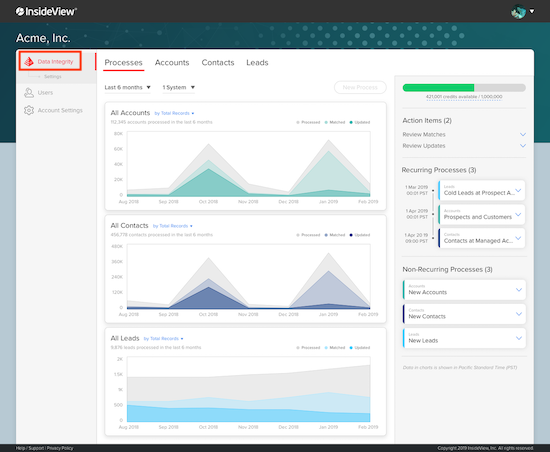Image resolution: width=550 pixels, height=452 pixels.
Task: Toggle Matched legend in All Accounts chart
Action: click(x=335, y=122)
